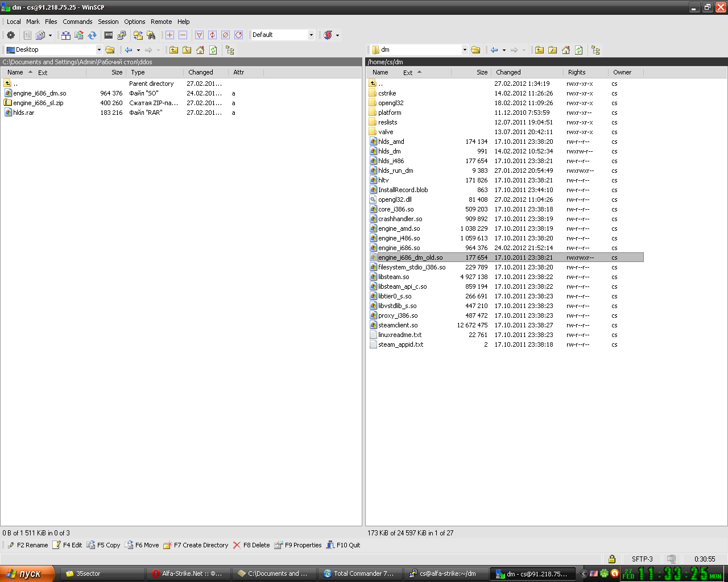728x582 pixels.
Task: Click the F8 Delete button
Action: (x=251, y=545)
